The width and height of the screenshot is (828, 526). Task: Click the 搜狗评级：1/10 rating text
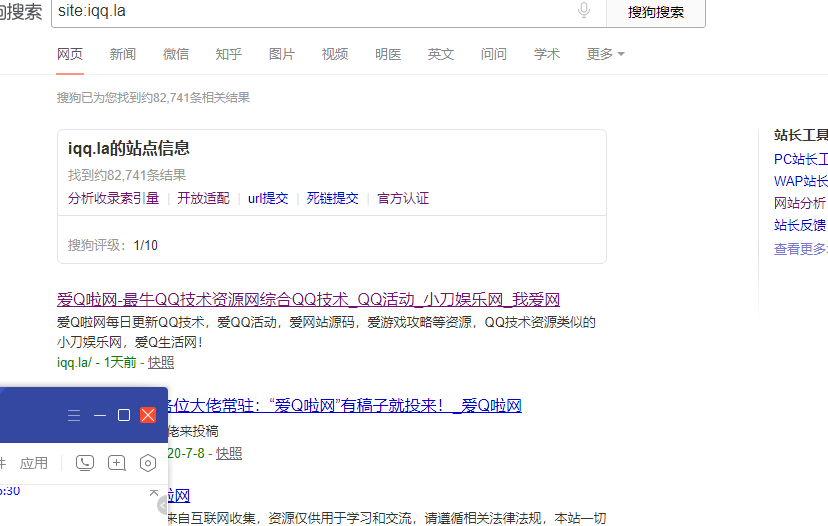point(112,246)
